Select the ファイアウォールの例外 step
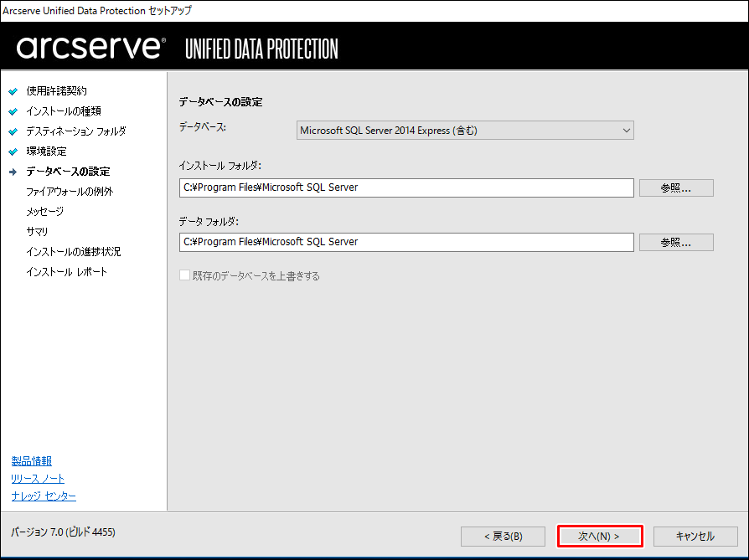This screenshot has height=560, width=749. tap(70, 191)
